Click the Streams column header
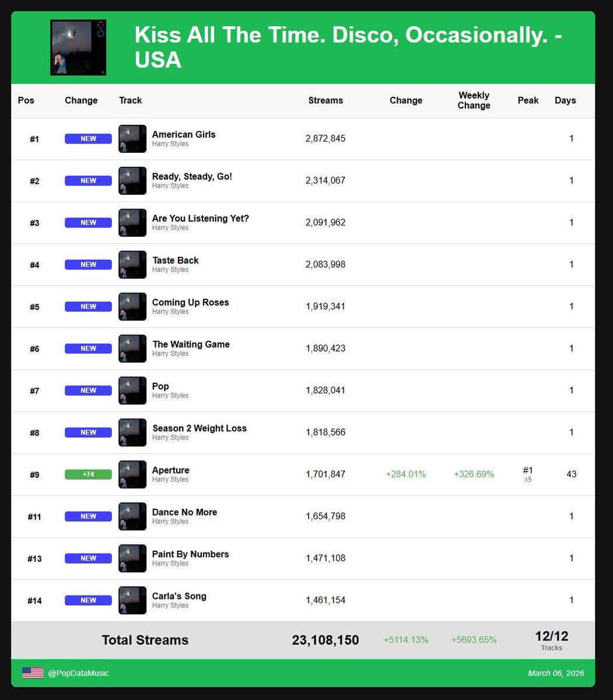Image resolution: width=613 pixels, height=700 pixels. point(325,100)
